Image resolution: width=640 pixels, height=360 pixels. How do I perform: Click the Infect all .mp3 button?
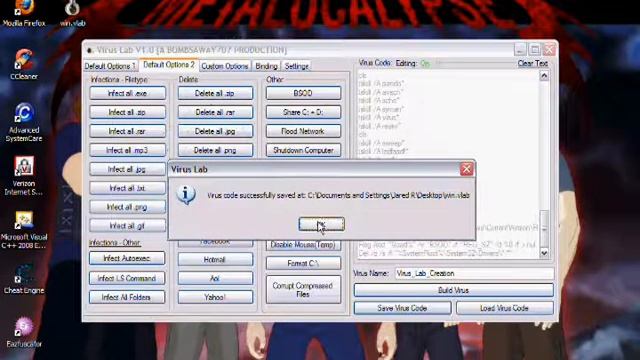(127, 150)
